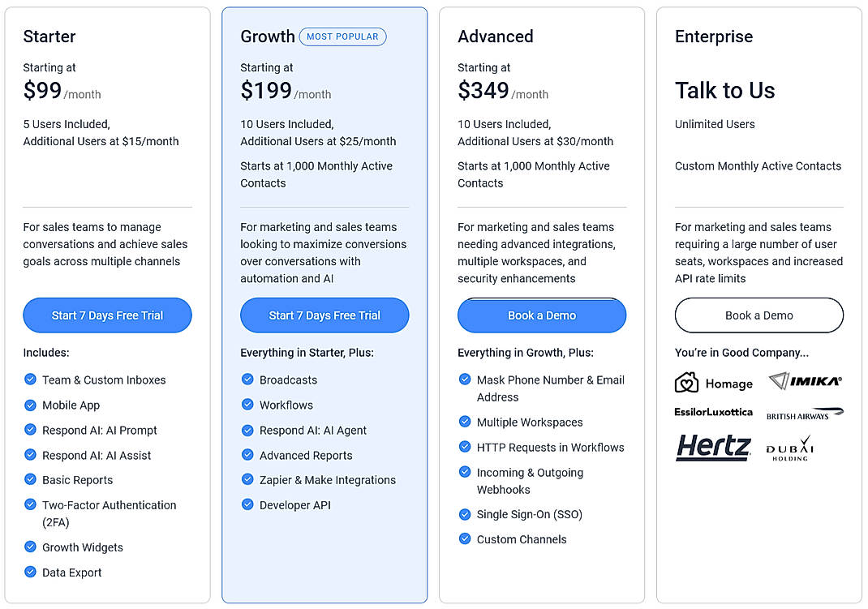Click the checkmark icon beside Developer API
868x609 pixels.
(247, 504)
